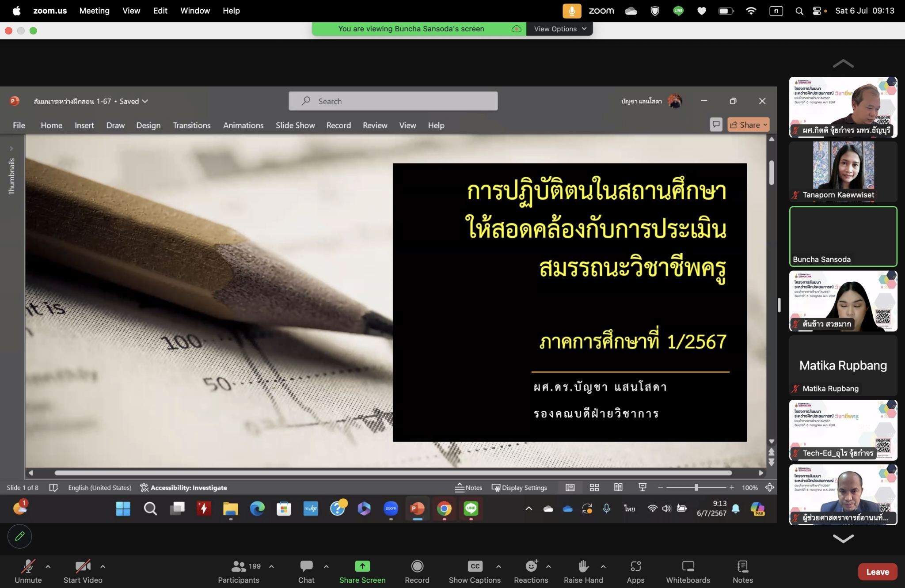
Task: Open Chrome from Windows taskbar
Action: tap(444, 509)
